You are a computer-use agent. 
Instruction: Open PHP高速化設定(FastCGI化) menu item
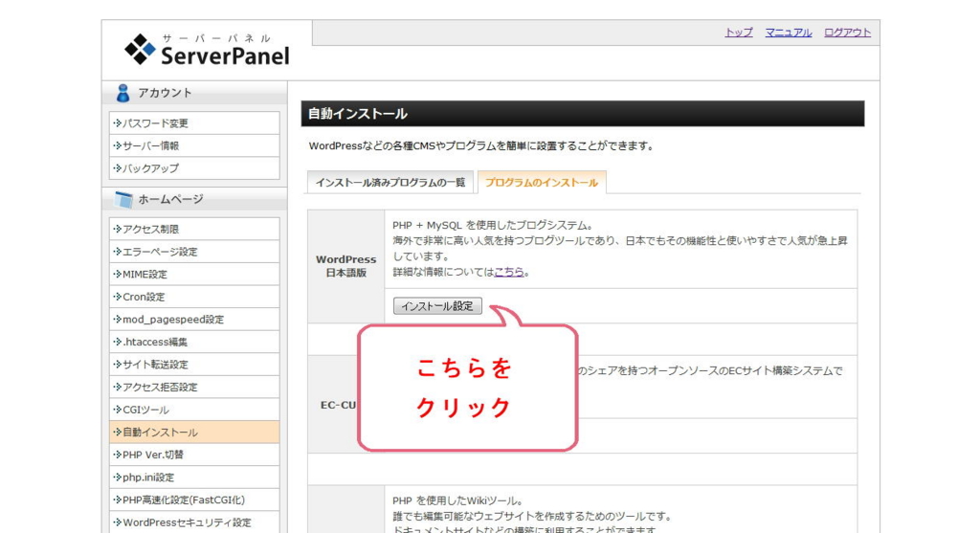[x=194, y=500]
